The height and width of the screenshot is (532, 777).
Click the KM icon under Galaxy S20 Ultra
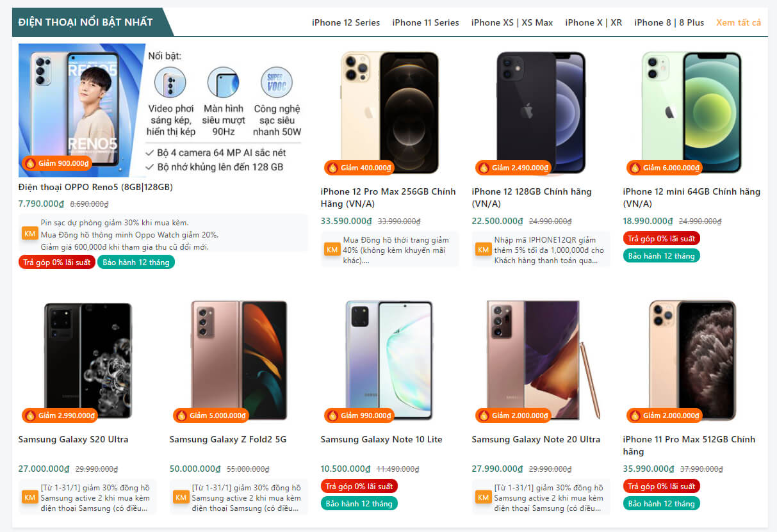(x=29, y=497)
